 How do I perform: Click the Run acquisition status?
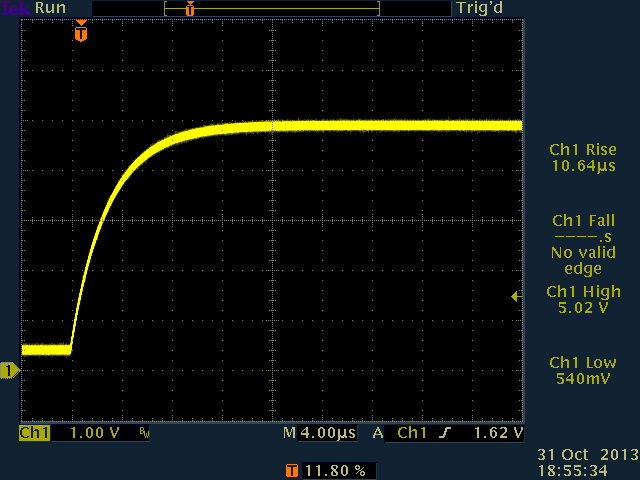(x=51, y=8)
